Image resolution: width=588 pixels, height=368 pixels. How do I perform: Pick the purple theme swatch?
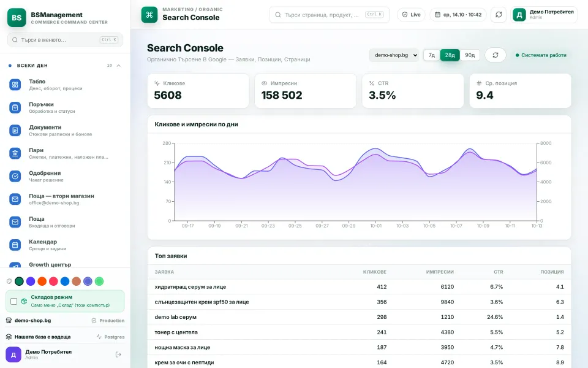31,282
